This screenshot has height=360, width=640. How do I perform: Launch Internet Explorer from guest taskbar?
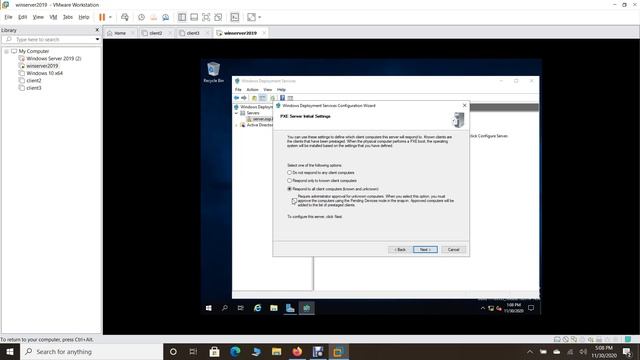(257, 308)
